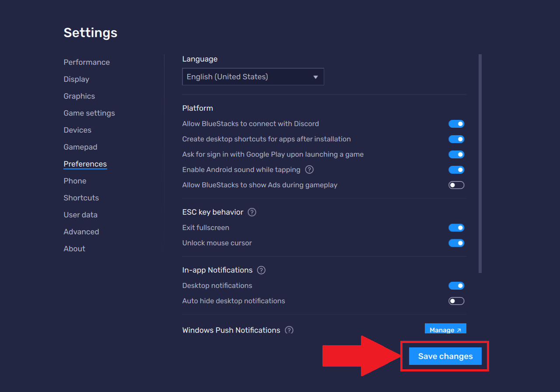Viewport: 560px width, 392px height.
Task: Click Manage for Windows Push Notifications
Action: click(445, 329)
